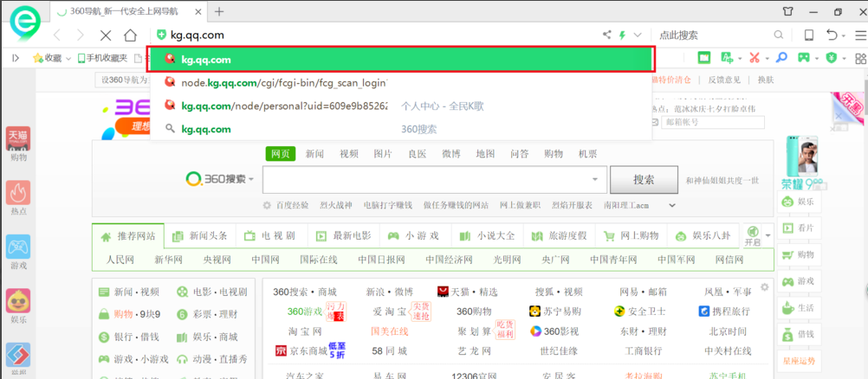This screenshot has height=379, width=868.
Task: Open the hamburger main menu
Action: tap(859, 35)
